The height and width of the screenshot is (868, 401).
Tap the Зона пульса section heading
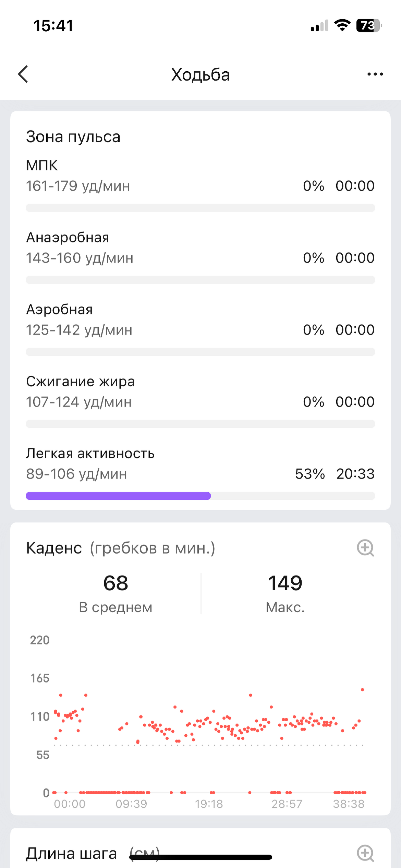73,137
